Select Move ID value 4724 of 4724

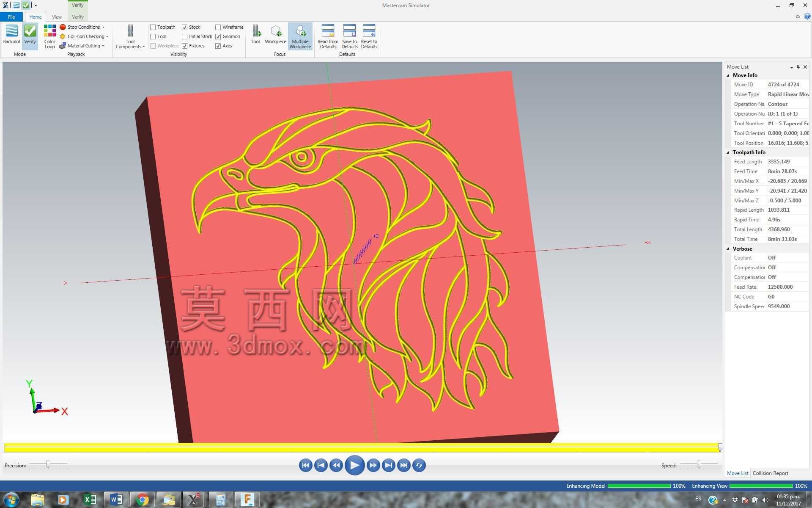783,85
